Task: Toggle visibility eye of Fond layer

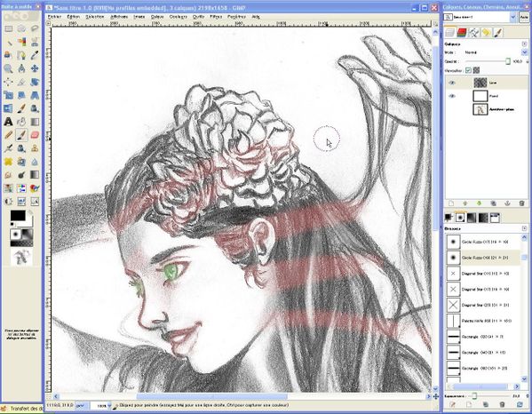Action: (x=451, y=96)
